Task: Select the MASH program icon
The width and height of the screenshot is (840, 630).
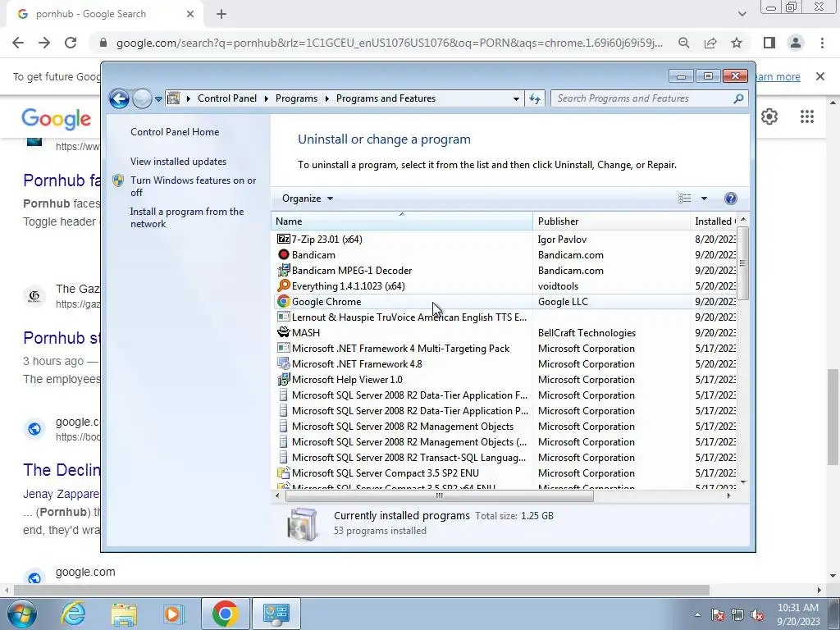Action: [283, 333]
